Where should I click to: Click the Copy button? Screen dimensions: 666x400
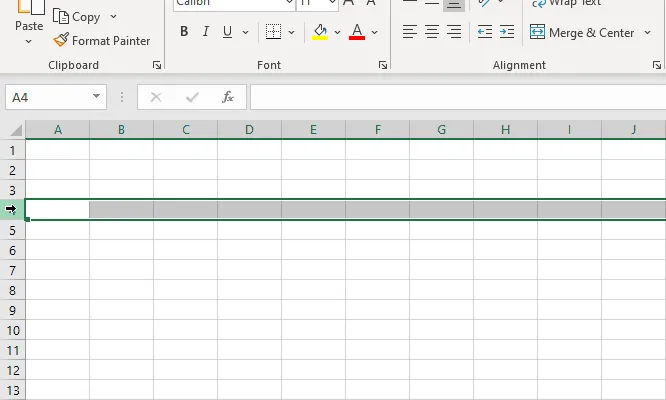pyautogui.click(x=76, y=17)
